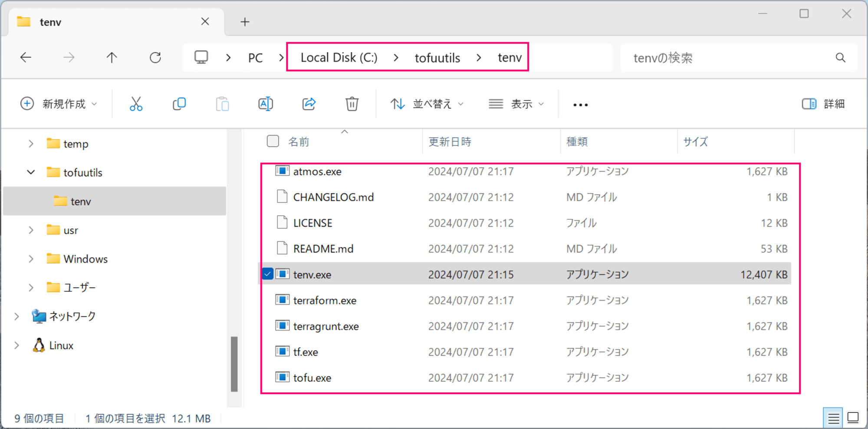Expand the ネットワーク node
Screen dimensions: 868x429
coord(16,317)
